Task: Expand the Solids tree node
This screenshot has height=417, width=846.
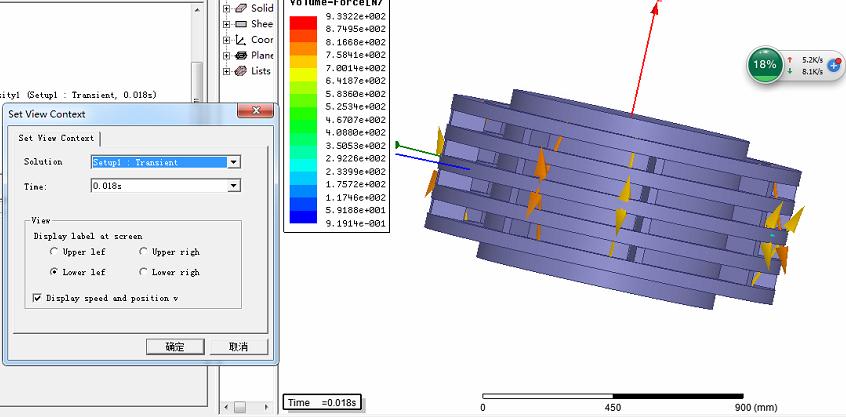Action: pos(227,9)
